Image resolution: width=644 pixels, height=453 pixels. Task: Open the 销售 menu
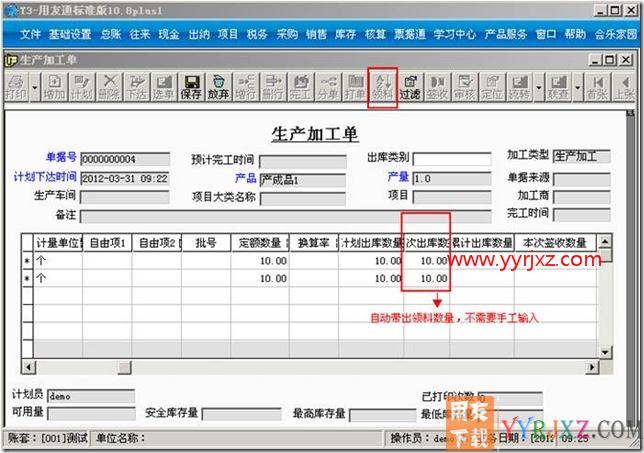316,34
